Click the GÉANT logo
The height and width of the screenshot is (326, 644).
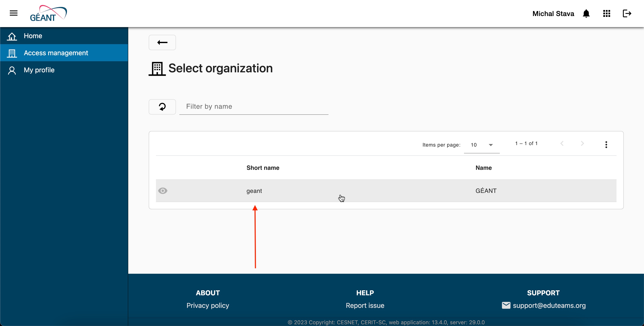pyautogui.click(x=48, y=13)
